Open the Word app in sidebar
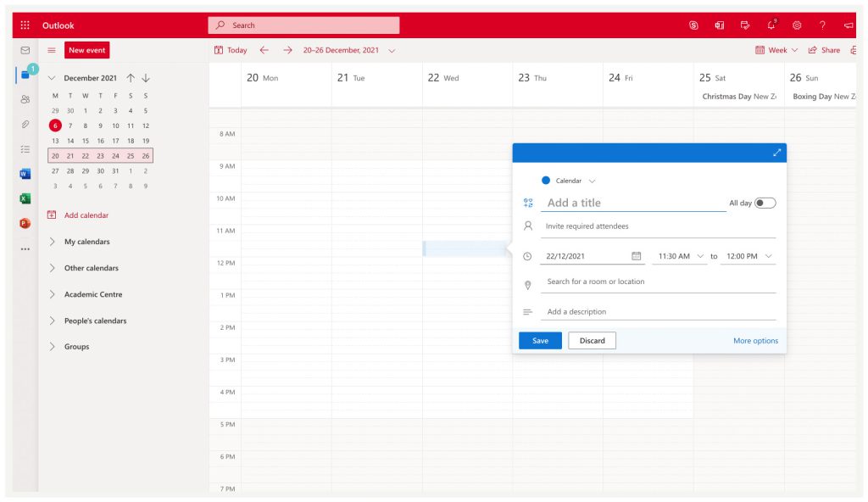 (x=25, y=174)
